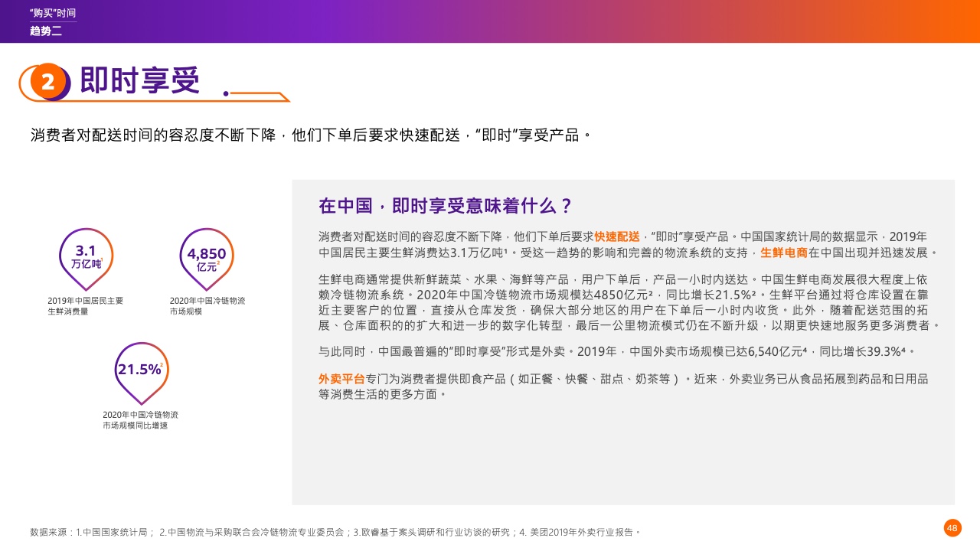Click the highlighted 外卖平台 text
This screenshot has height=551, width=980.
(341, 379)
